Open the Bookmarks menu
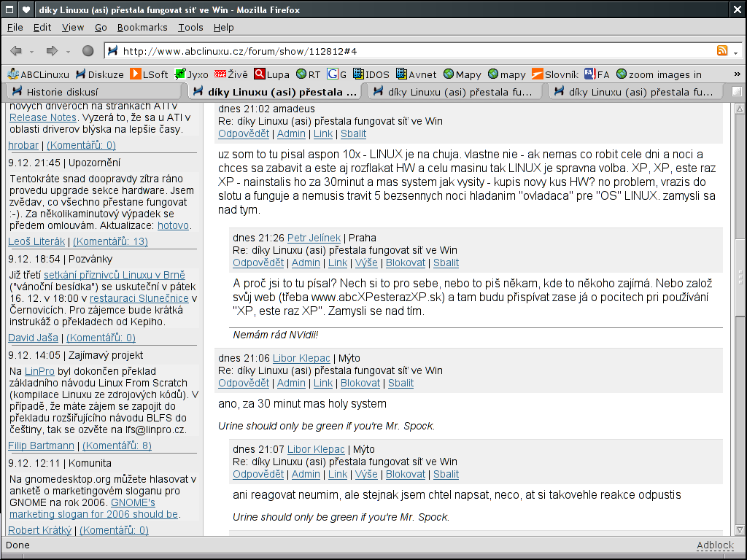This screenshot has height=560, width=747. (142, 27)
